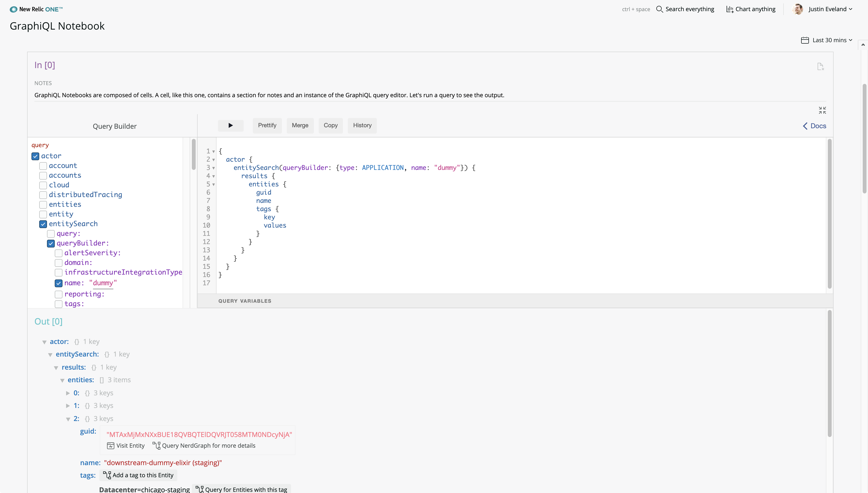This screenshot has width=868, height=493.
Task: Click the New Relic ONE logo
Action: pos(36,9)
